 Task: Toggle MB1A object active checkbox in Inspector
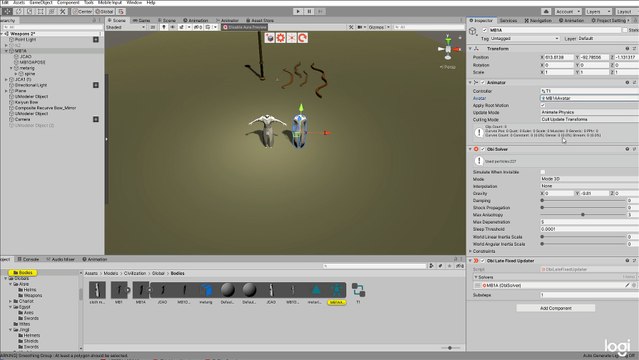485,30
